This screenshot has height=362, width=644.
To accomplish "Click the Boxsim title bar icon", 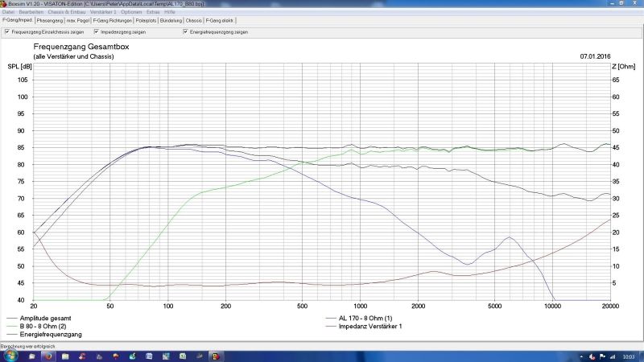I will pos(4,3).
